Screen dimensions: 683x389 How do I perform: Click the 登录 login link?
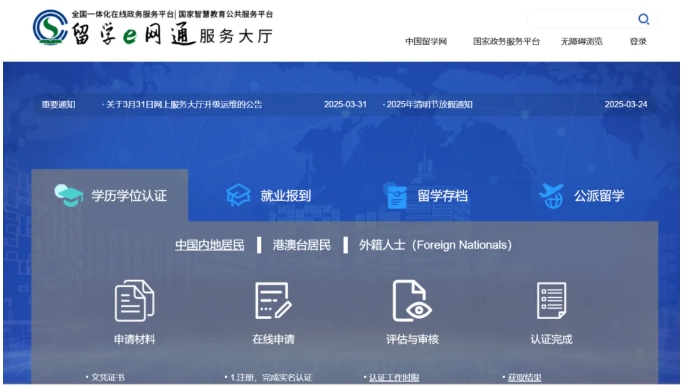pyautogui.click(x=638, y=41)
